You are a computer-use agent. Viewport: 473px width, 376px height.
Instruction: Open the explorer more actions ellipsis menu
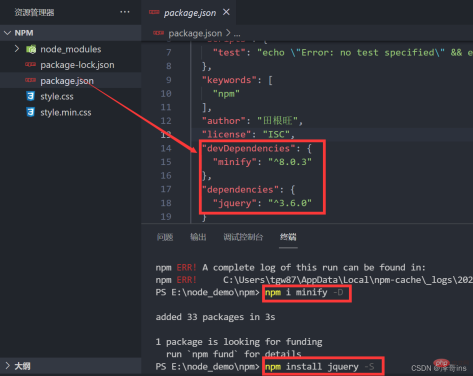click(x=125, y=12)
